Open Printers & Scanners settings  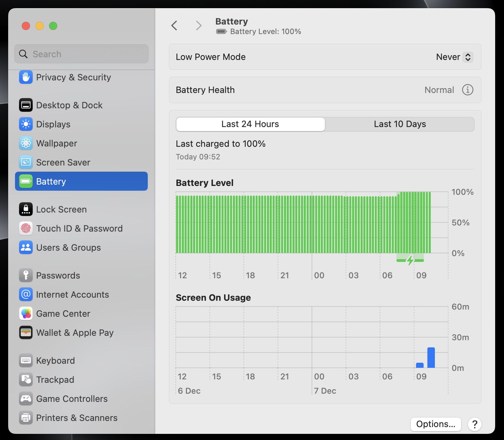[77, 418]
